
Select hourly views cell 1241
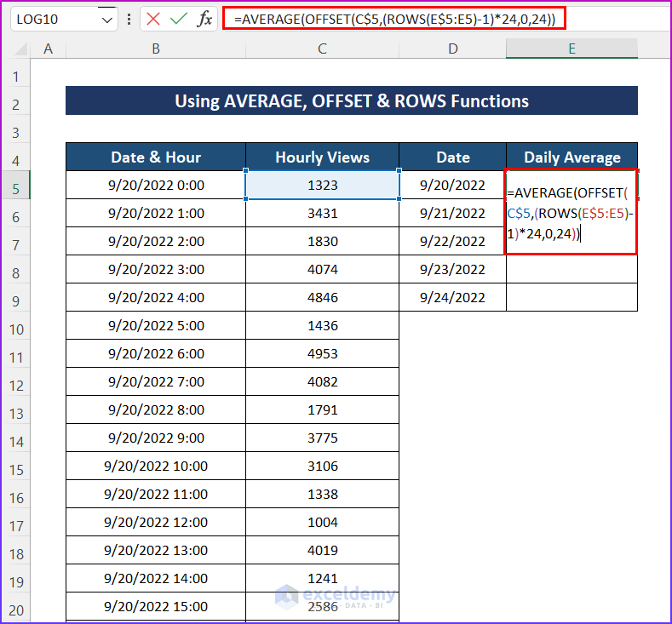322,578
